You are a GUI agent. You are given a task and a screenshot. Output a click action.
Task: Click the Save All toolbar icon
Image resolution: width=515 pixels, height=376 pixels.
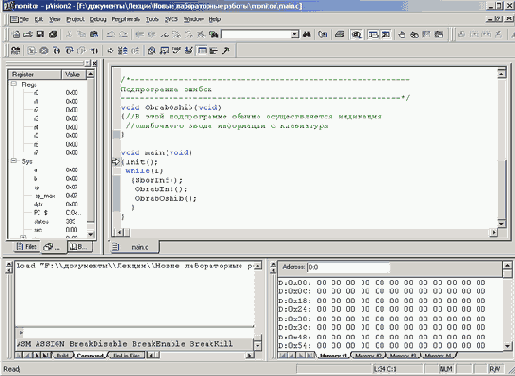(53, 34)
